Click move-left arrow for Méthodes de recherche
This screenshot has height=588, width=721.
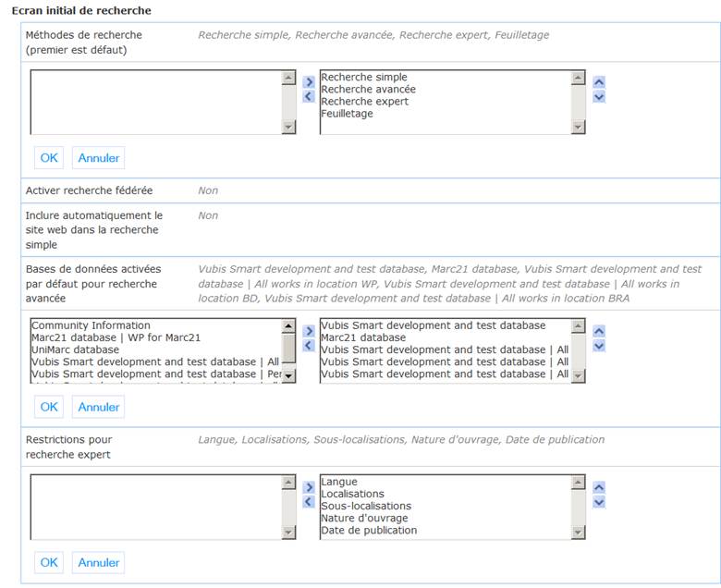tap(309, 96)
